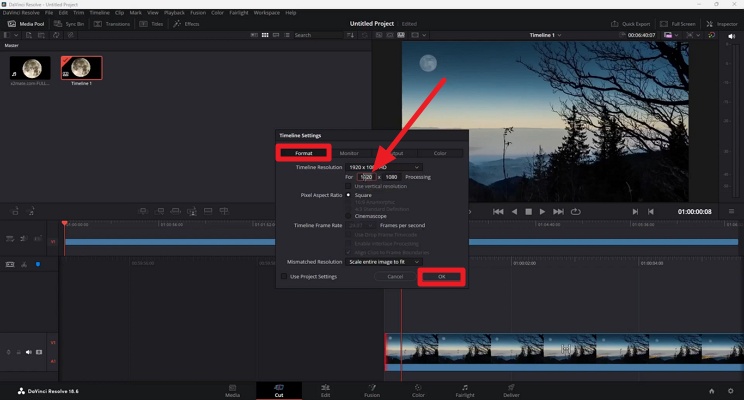The image size is (744, 400).
Task: Open the File menu
Action: pos(49,13)
